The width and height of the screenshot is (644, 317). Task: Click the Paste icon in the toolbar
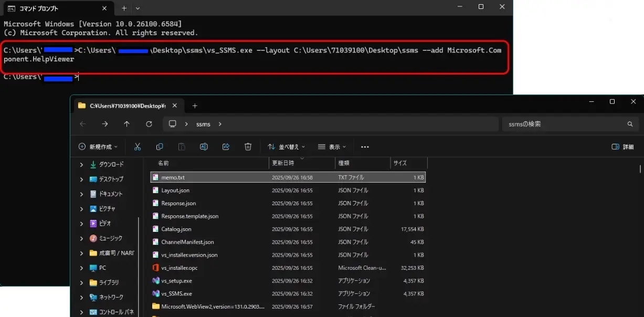pyautogui.click(x=182, y=146)
